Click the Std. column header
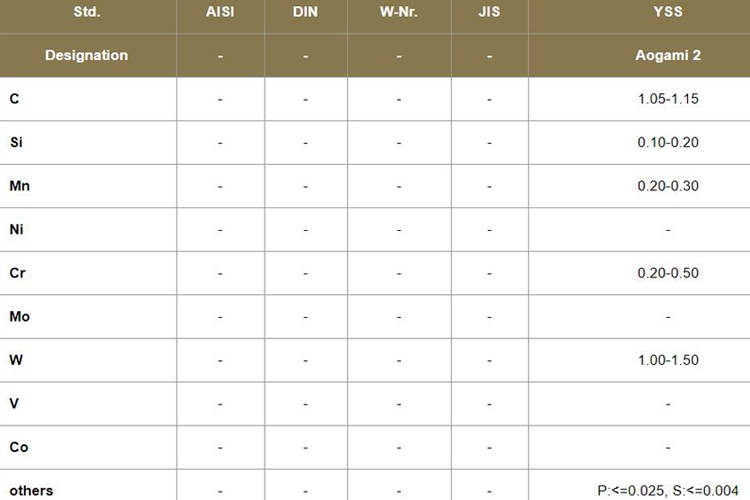750x500 pixels. tap(87, 13)
